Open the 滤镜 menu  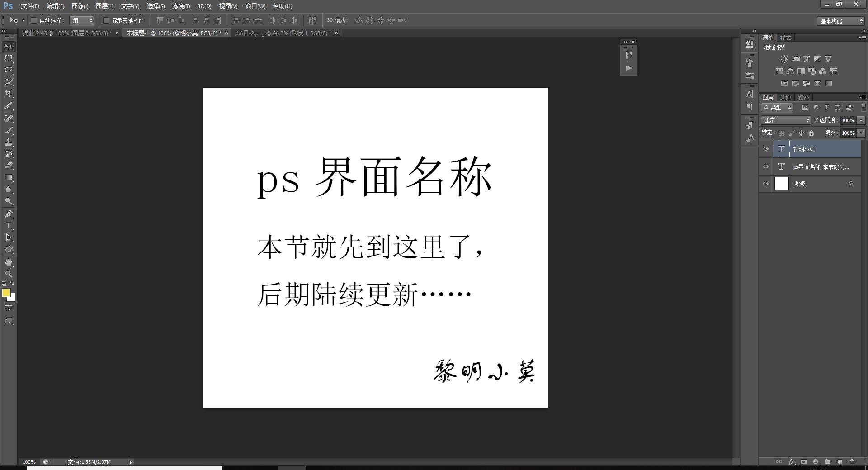click(180, 6)
